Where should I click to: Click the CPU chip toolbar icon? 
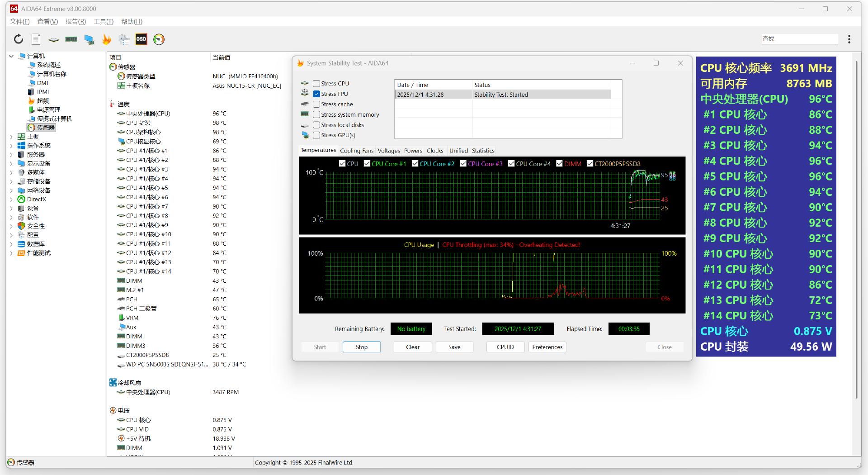pyautogui.click(x=54, y=39)
